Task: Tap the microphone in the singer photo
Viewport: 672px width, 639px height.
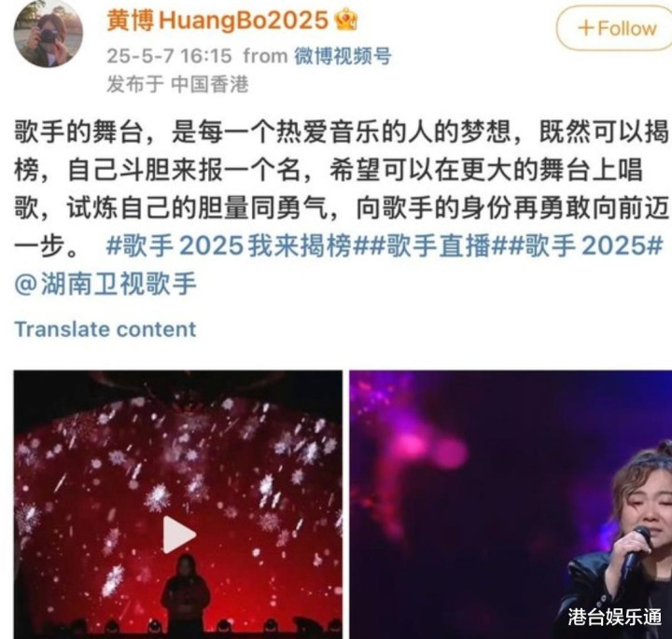Action: pos(637,549)
